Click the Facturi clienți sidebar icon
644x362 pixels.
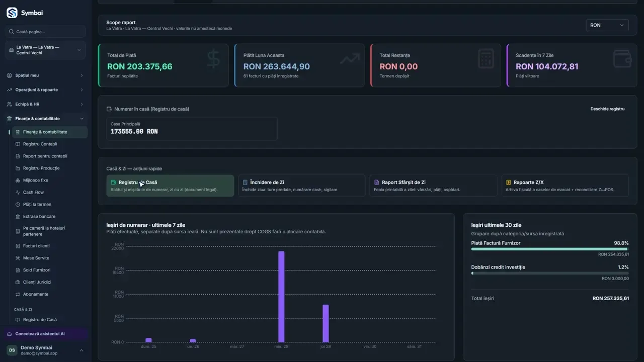[18, 246]
